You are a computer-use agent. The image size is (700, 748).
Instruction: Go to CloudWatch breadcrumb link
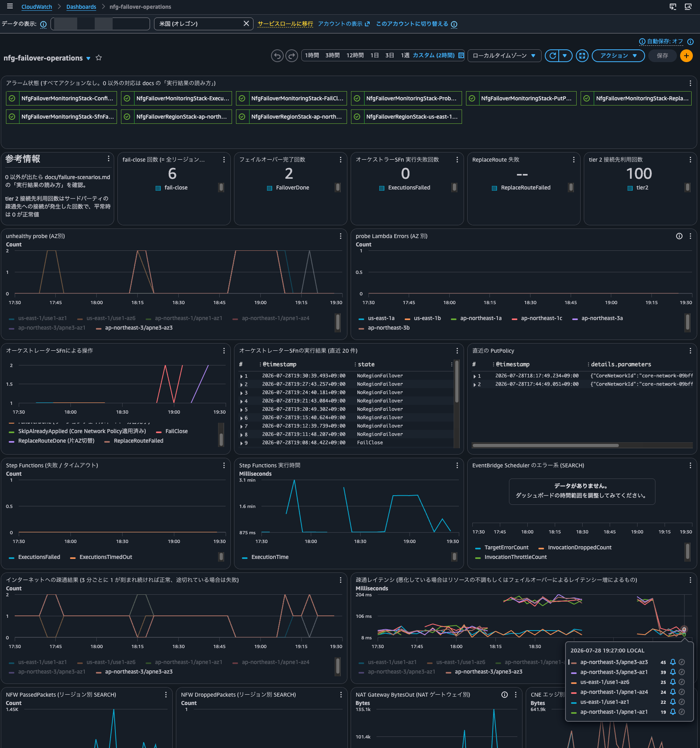(x=37, y=7)
